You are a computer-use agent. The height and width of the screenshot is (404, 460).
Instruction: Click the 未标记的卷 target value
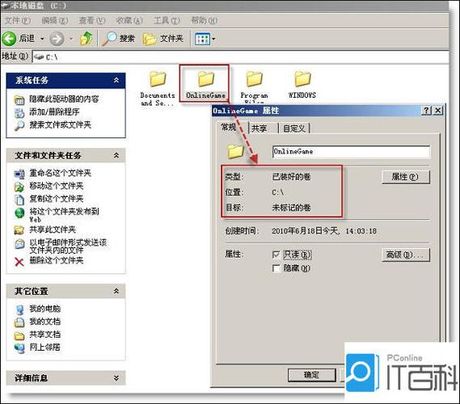click(x=291, y=208)
